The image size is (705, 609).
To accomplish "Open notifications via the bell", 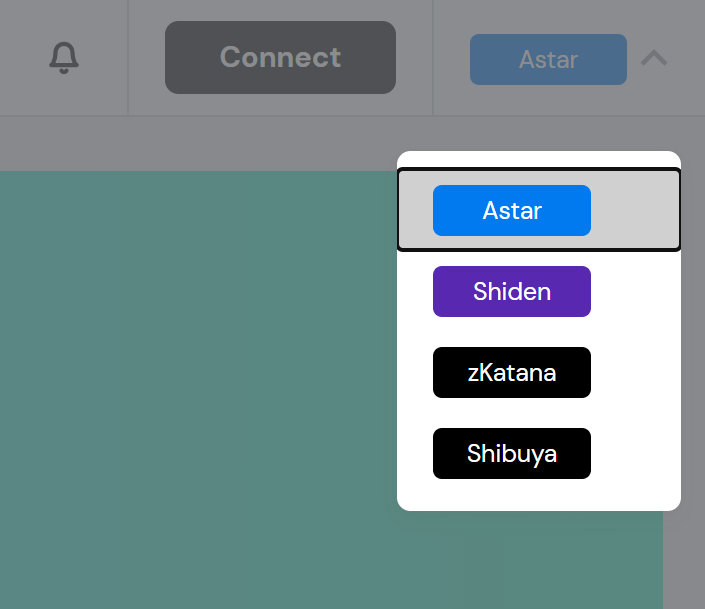I will [64, 57].
